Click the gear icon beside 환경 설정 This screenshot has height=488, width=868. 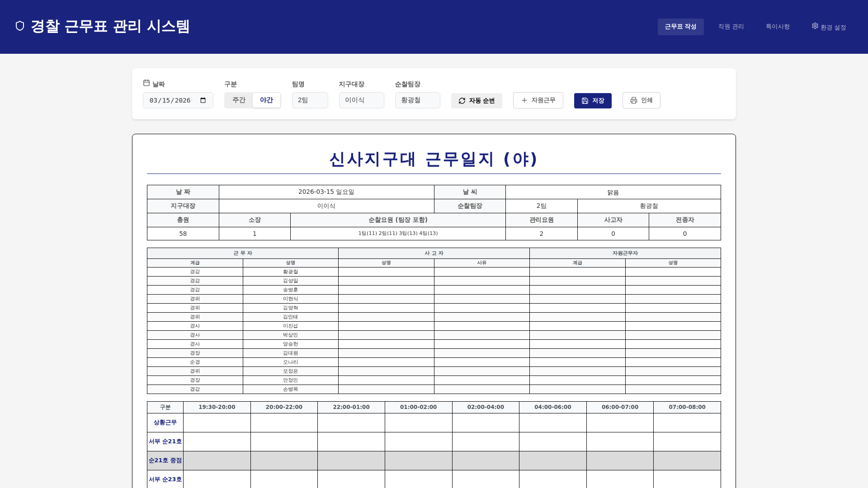[x=815, y=26]
